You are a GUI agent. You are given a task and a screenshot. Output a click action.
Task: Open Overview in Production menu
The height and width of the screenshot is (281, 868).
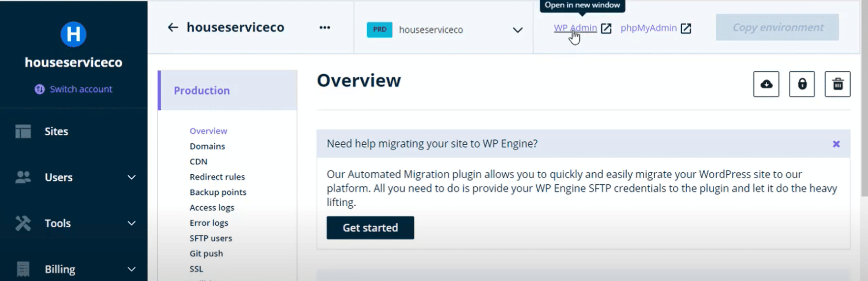(x=208, y=131)
